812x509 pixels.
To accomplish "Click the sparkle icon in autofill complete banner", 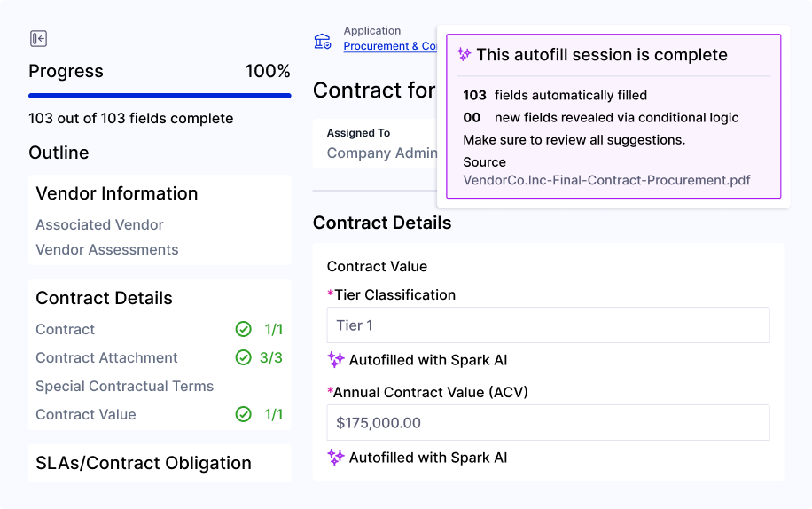I will tap(464, 54).
